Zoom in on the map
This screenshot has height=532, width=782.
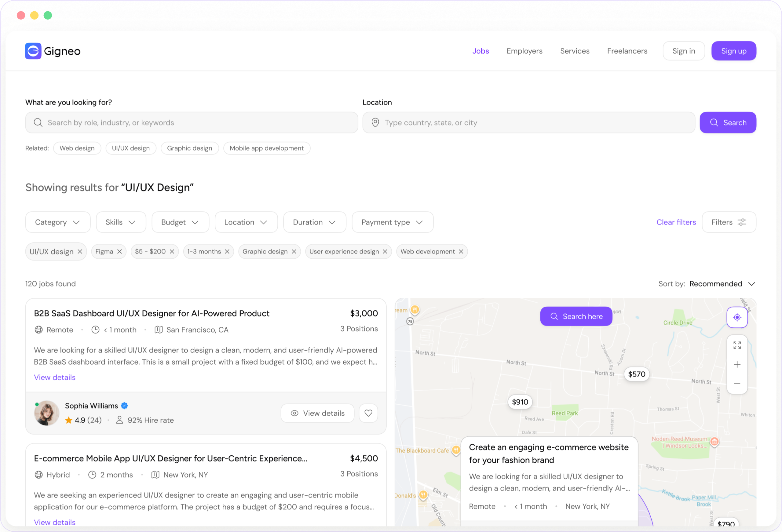[737, 364]
